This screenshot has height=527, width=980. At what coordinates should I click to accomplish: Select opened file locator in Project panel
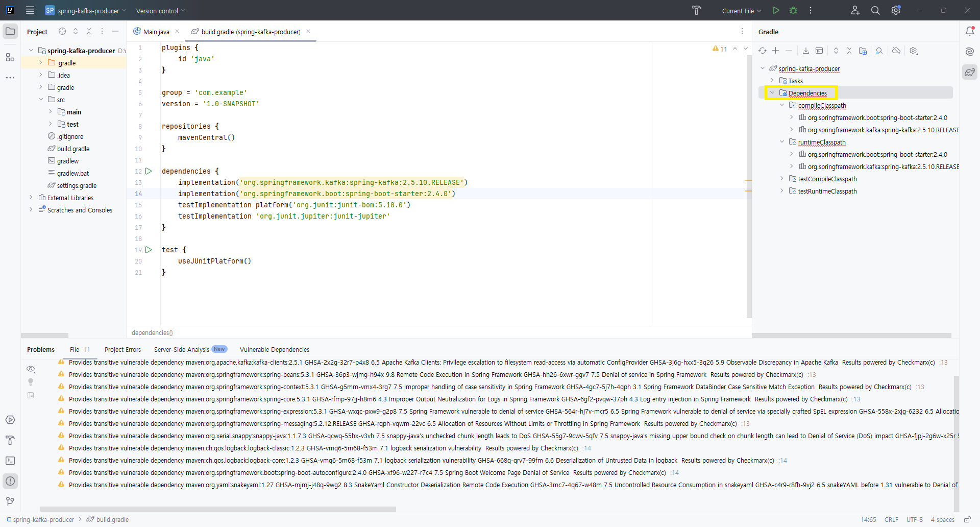tap(62, 31)
